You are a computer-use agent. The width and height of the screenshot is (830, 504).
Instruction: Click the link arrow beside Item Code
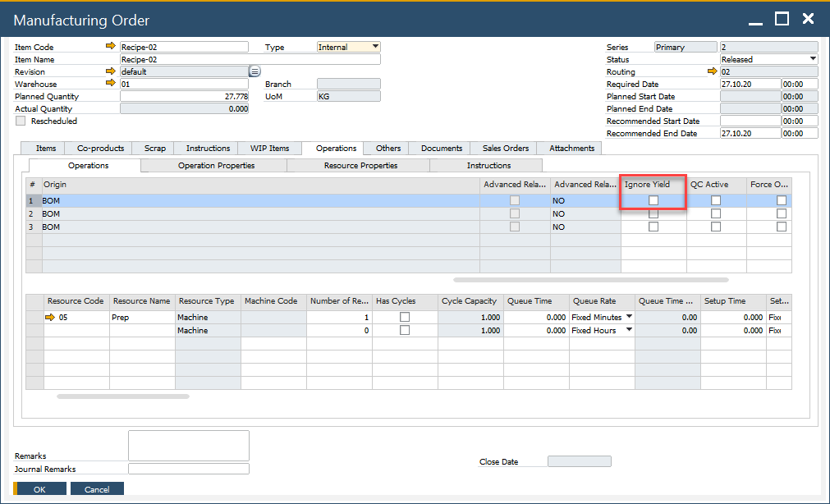tap(111, 47)
